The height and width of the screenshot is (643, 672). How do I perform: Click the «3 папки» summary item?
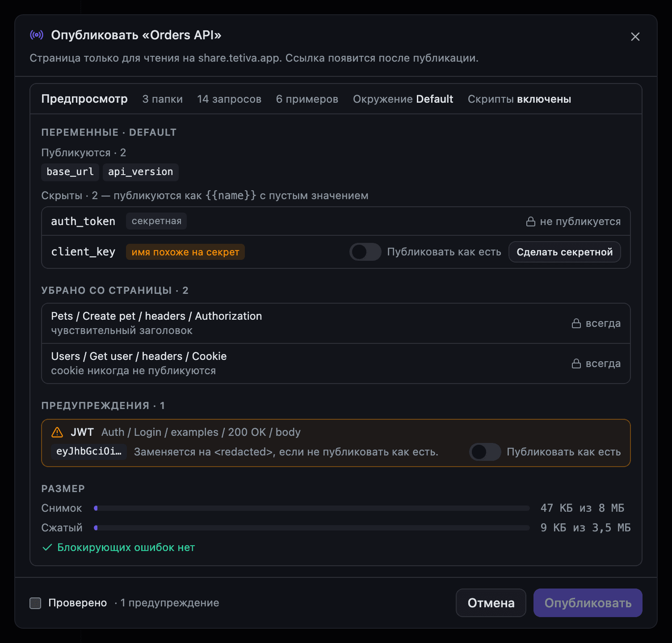point(163,99)
